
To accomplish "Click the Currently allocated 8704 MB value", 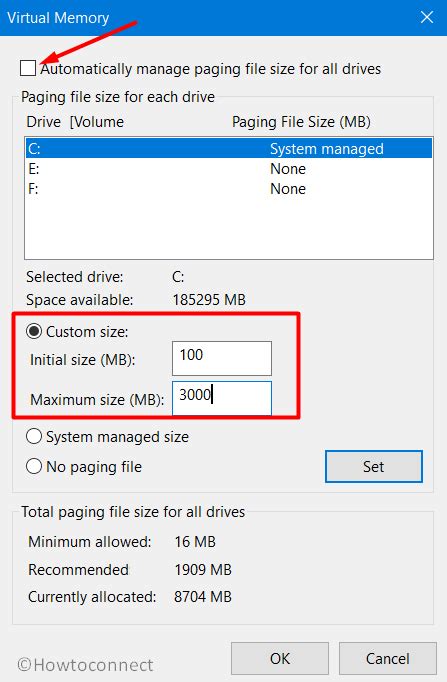I will point(203,596).
